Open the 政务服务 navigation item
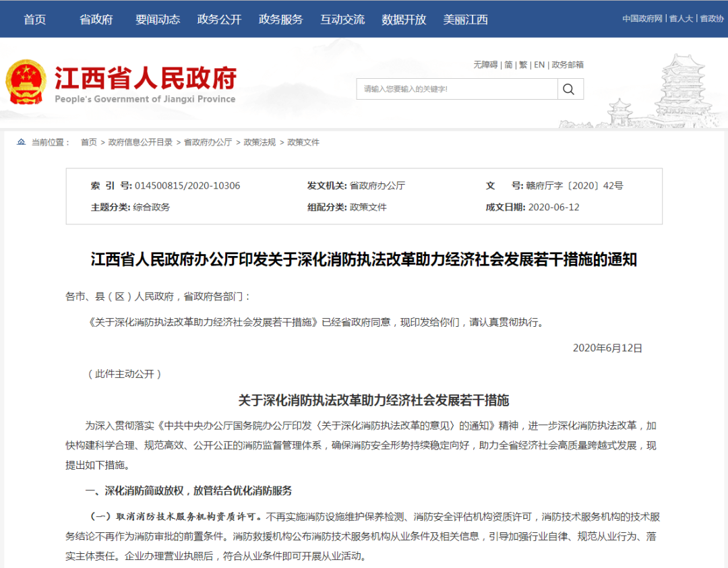 280,20
